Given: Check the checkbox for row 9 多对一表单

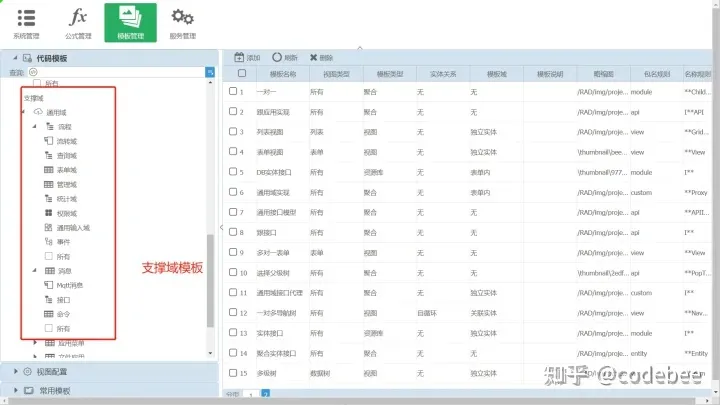Looking at the screenshot, I should tap(233, 252).
